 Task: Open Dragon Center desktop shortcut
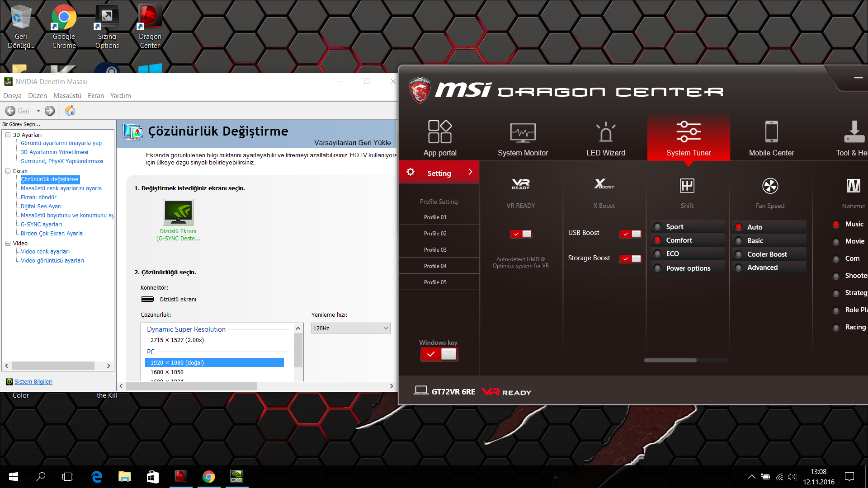[x=150, y=26]
